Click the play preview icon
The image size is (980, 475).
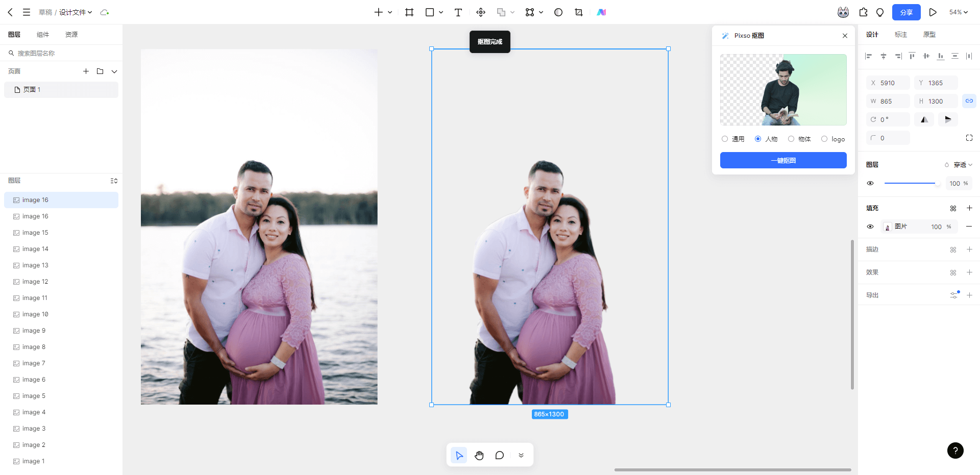coord(933,12)
